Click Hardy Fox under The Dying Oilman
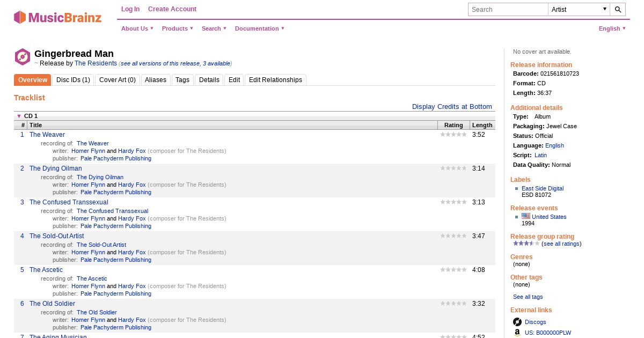This screenshot has height=338, width=644. click(x=132, y=185)
